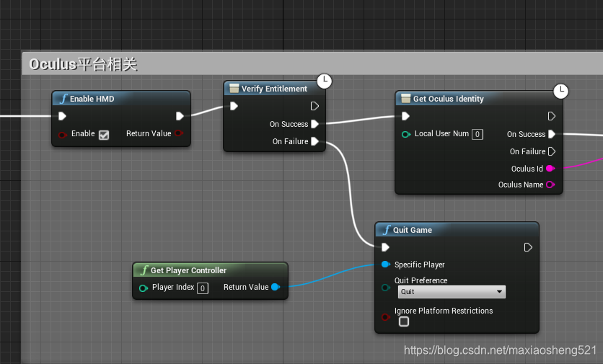Click latent clock icon on Get Oculus Identity

pyautogui.click(x=561, y=91)
